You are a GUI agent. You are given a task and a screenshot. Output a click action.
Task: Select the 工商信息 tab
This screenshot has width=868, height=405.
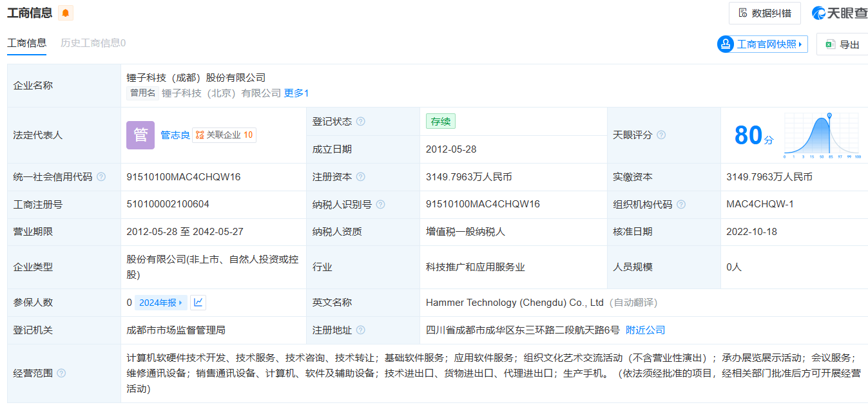pyautogui.click(x=26, y=43)
